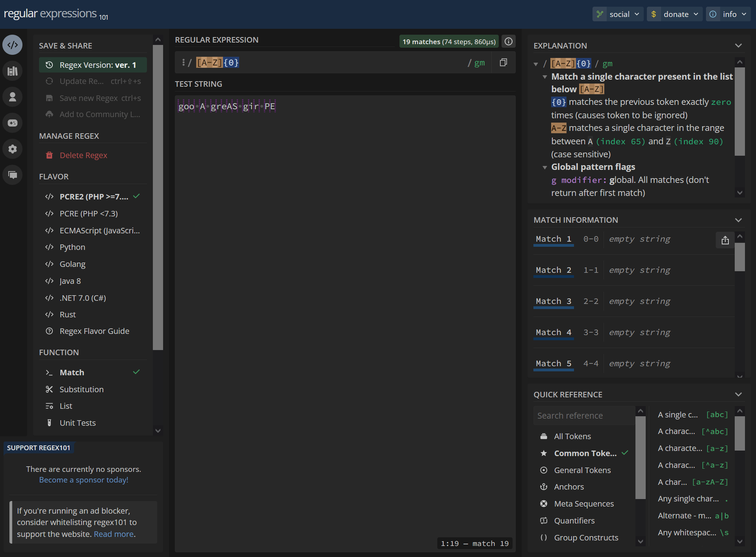Collapse the Match Information panel
The image size is (756, 557).
pos(738,220)
